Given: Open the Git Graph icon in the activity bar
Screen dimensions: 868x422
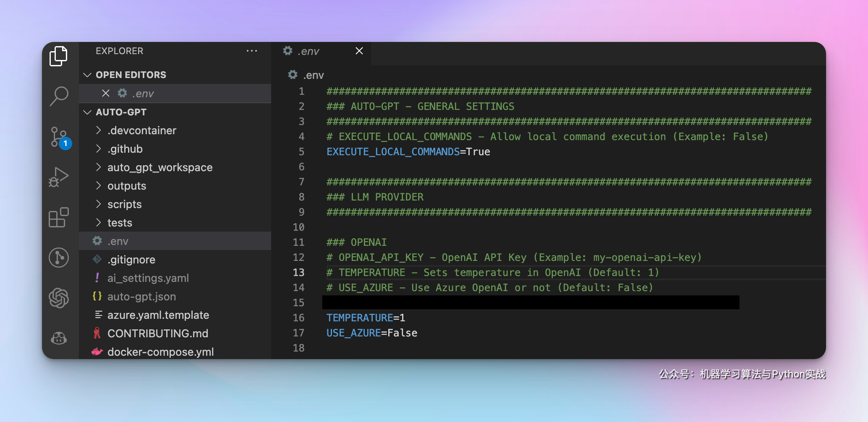Looking at the screenshot, I should pos(59,257).
